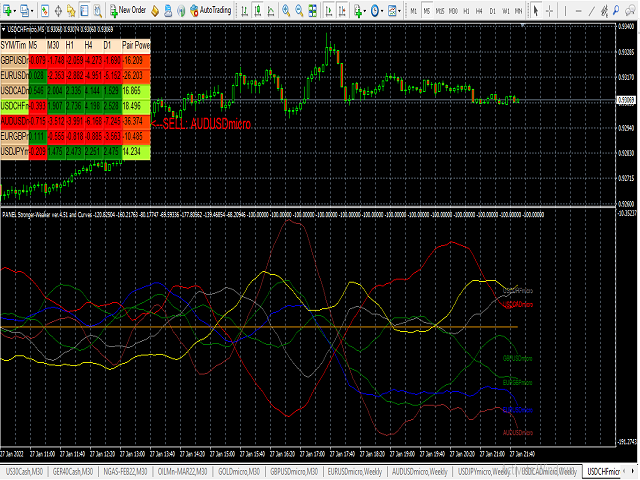Image resolution: width=640 pixels, height=480 pixels.
Task: Switch to US30Cash,M30 chart tab
Action: (24, 472)
